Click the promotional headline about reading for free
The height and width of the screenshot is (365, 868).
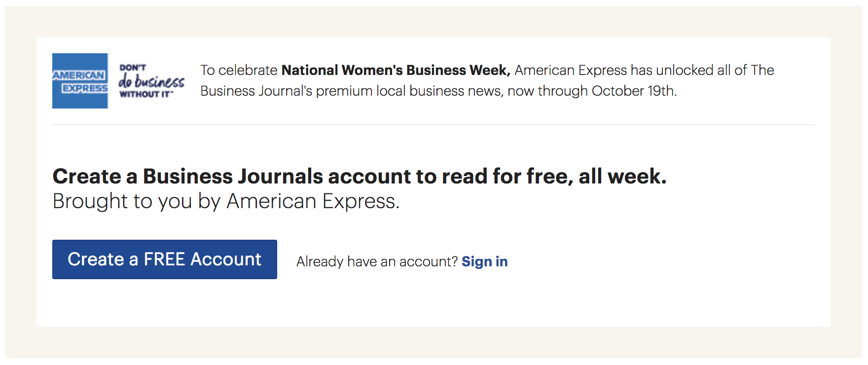(361, 176)
